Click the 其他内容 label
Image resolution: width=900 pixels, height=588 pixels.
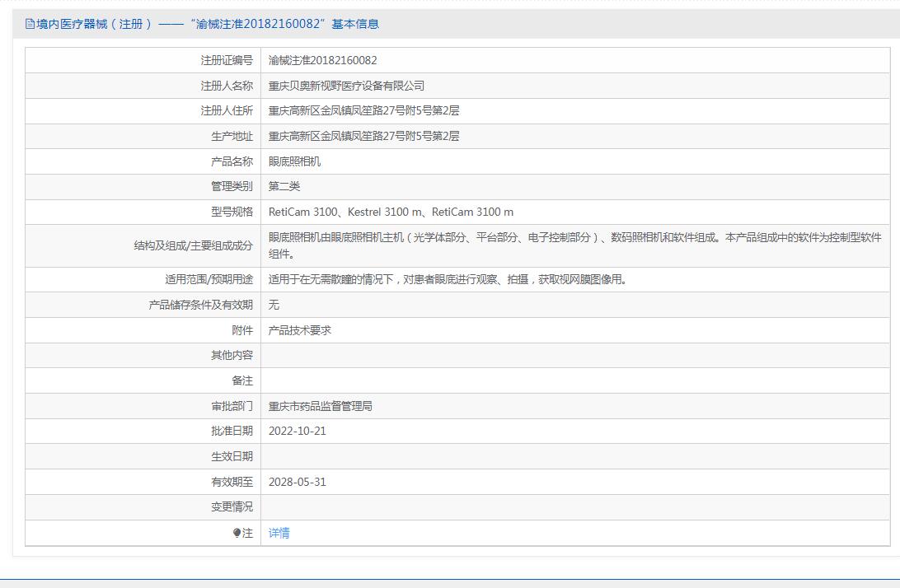pyautogui.click(x=232, y=355)
